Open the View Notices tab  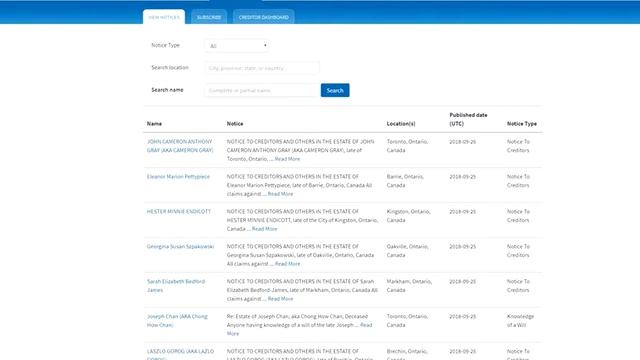tap(164, 17)
